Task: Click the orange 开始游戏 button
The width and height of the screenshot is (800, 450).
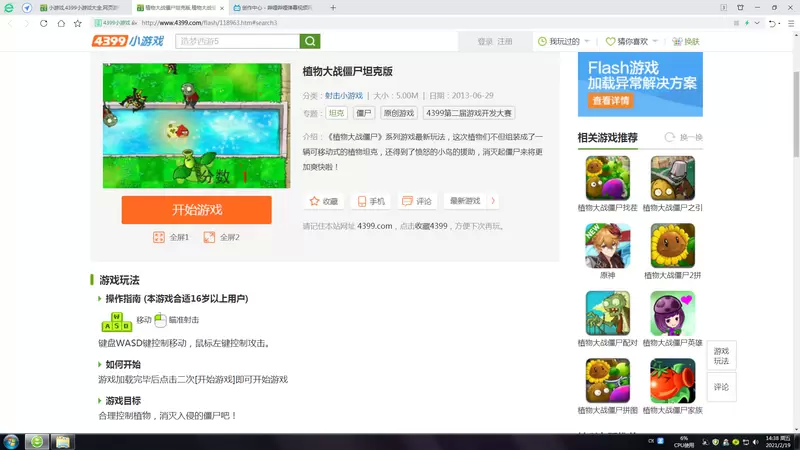Action: tap(196, 210)
